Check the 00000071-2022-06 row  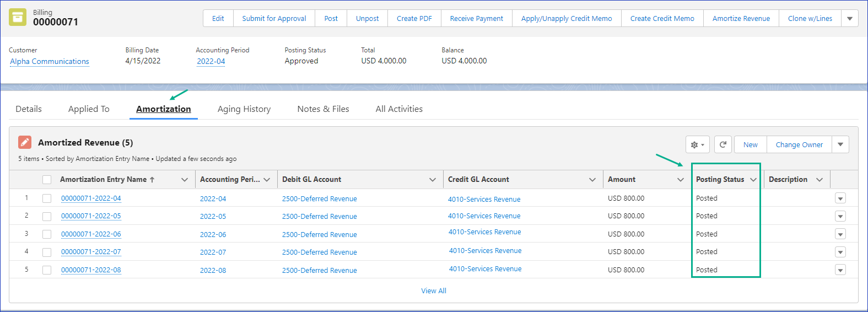click(x=47, y=234)
